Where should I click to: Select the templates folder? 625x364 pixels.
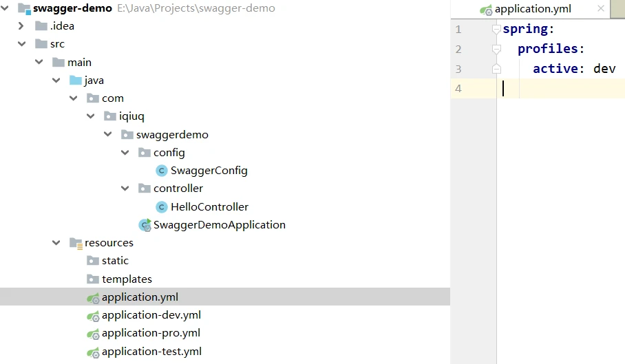click(x=127, y=279)
